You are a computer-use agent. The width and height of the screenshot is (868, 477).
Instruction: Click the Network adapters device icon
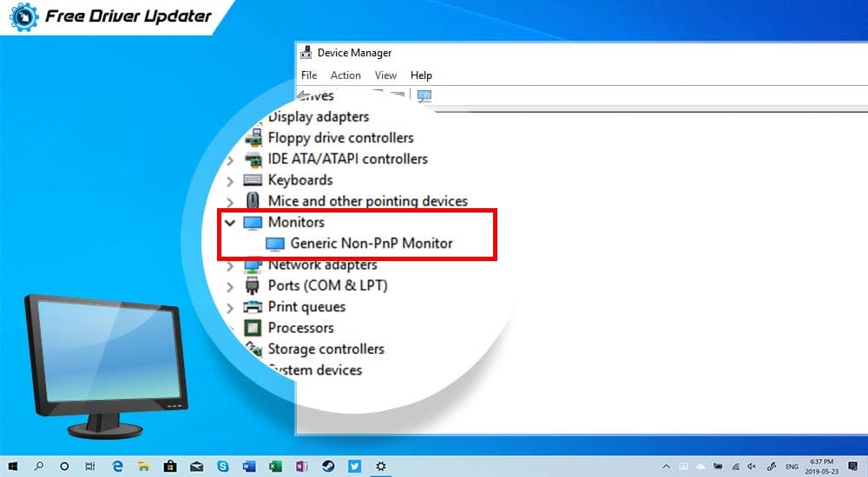(253, 265)
